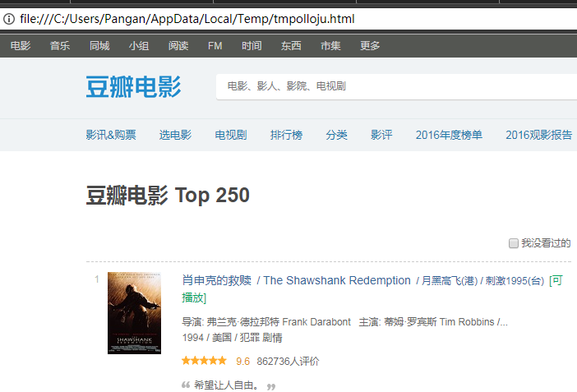
Task: Open 小组 from the top bar
Action: click(x=139, y=46)
